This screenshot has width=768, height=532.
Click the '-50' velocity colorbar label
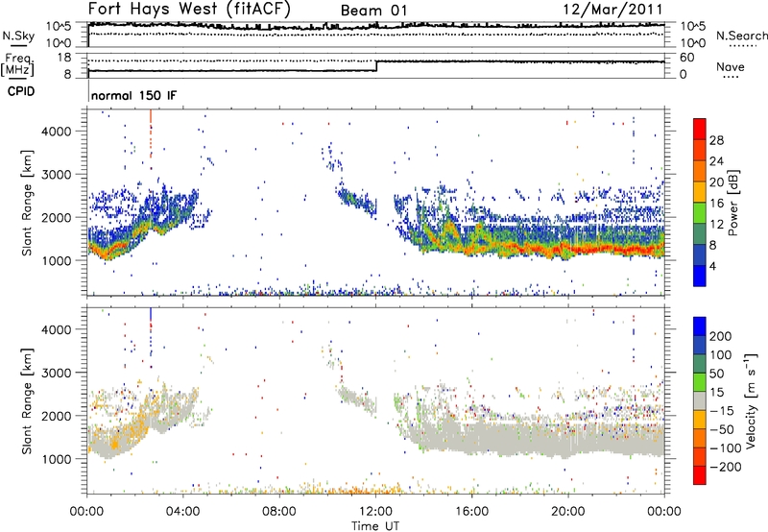click(x=722, y=429)
